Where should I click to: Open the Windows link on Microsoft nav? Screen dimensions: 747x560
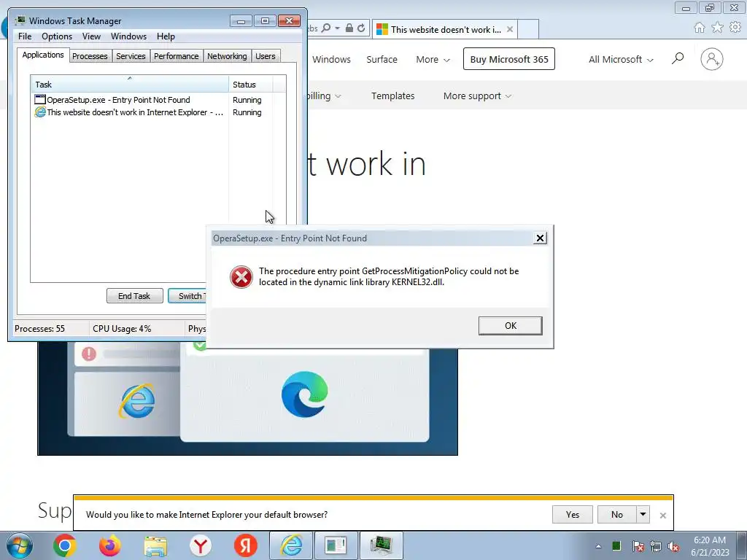(x=331, y=60)
